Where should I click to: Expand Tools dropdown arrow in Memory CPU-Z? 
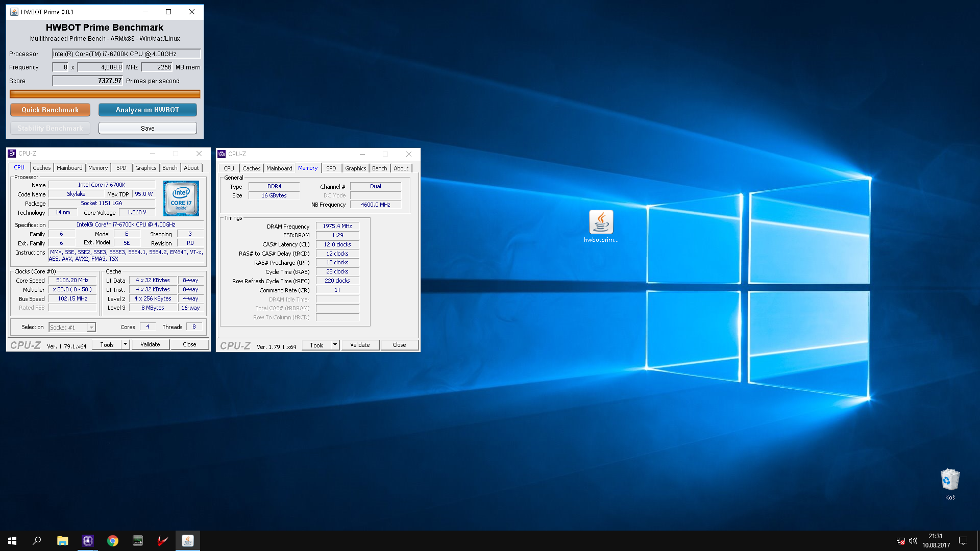(335, 345)
